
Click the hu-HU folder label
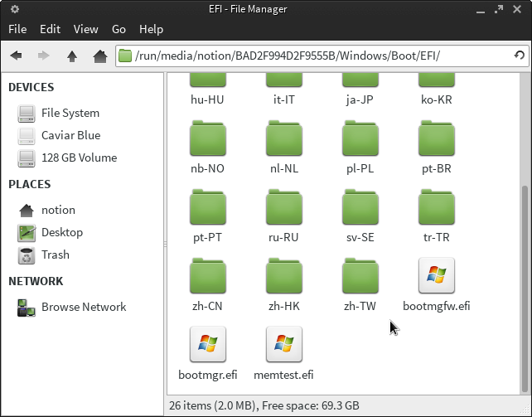click(207, 99)
